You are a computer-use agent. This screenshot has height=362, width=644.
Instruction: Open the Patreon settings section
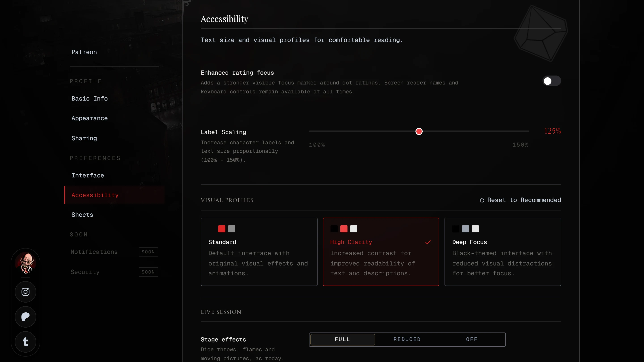click(x=114, y=52)
